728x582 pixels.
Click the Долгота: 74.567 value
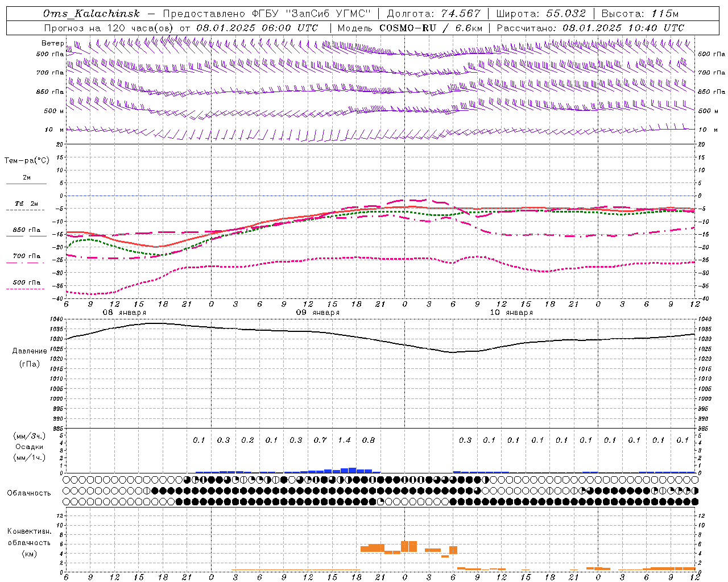(x=434, y=14)
